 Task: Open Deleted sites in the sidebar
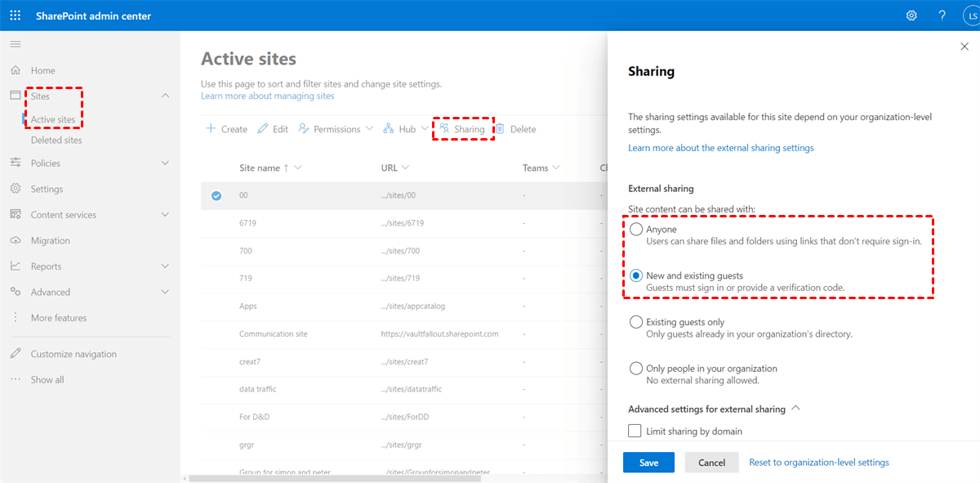pyautogui.click(x=56, y=141)
